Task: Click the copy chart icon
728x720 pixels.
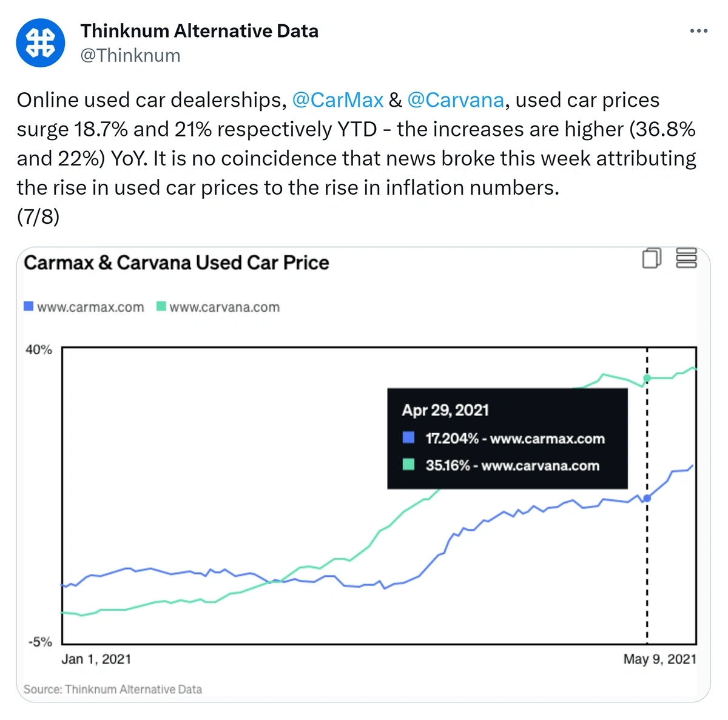Action: coord(652,258)
